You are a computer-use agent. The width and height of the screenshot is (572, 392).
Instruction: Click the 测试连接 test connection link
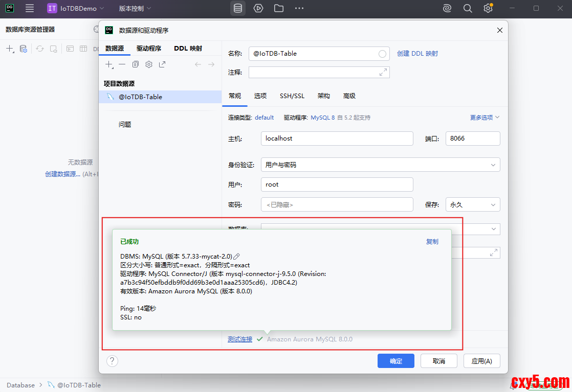(240, 339)
